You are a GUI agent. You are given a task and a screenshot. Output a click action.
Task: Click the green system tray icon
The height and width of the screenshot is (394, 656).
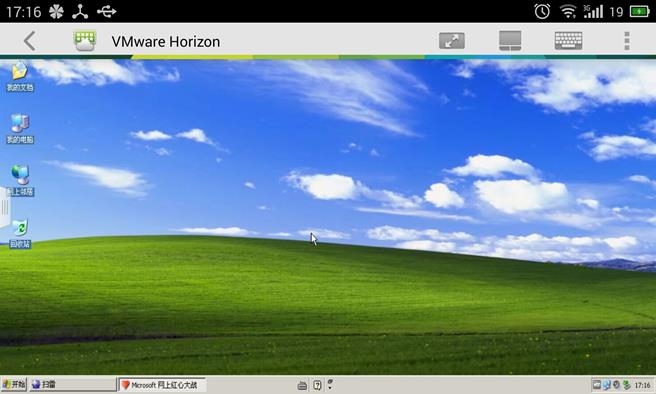coord(626,384)
